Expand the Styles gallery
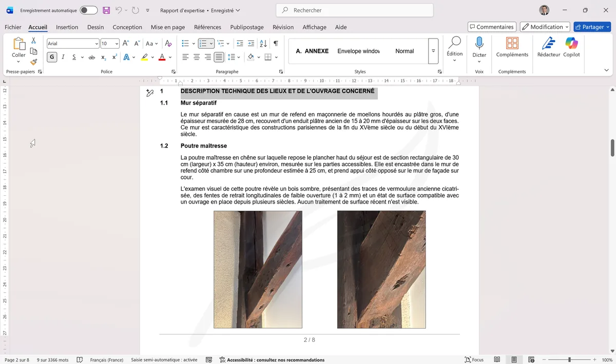This screenshot has height=364, width=616. click(433, 50)
